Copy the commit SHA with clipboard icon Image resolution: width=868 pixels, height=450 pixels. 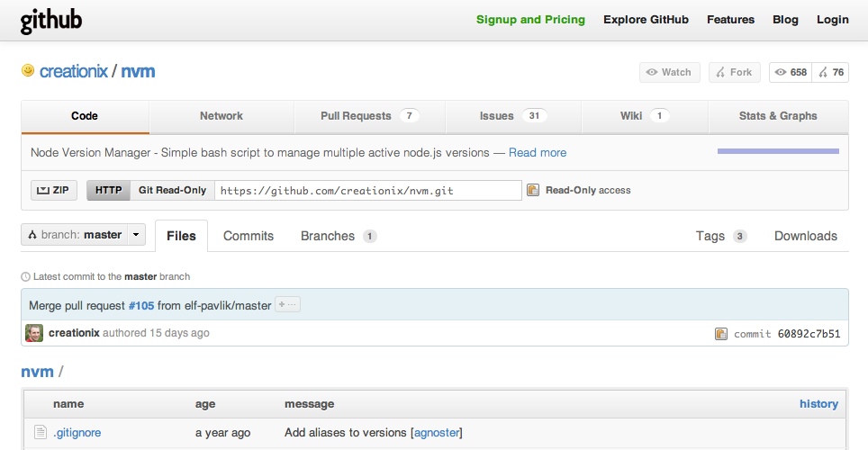click(720, 334)
